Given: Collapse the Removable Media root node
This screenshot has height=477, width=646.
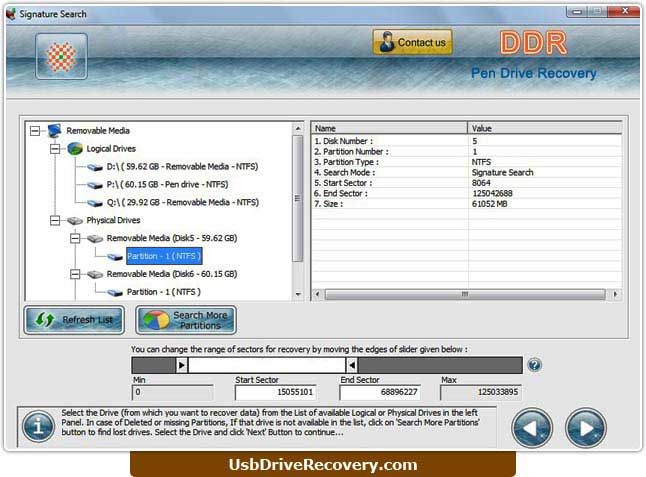Looking at the screenshot, I should point(35,131).
